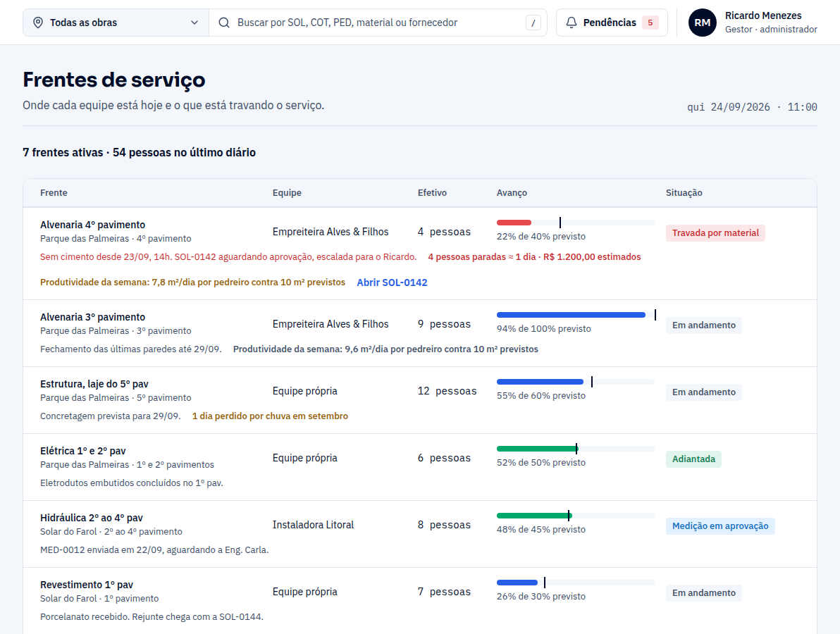Viewport: 840px width, 634px height.
Task: Click the Equipe column header
Action: pos(287,193)
